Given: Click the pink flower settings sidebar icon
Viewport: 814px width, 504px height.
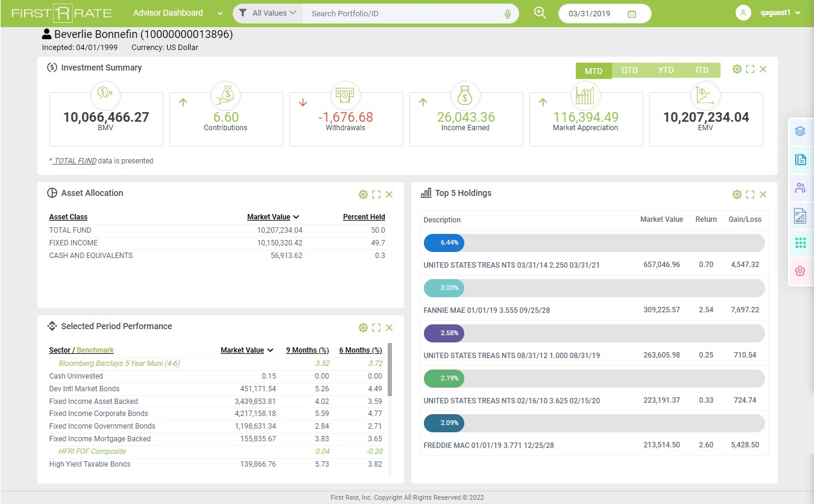Looking at the screenshot, I should click(800, 271).
